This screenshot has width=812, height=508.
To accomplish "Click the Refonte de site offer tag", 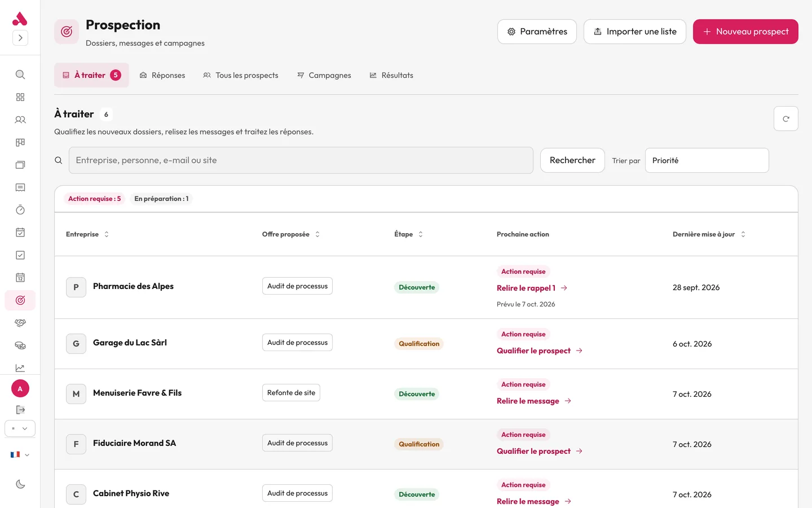I will (x=291, y=393).
